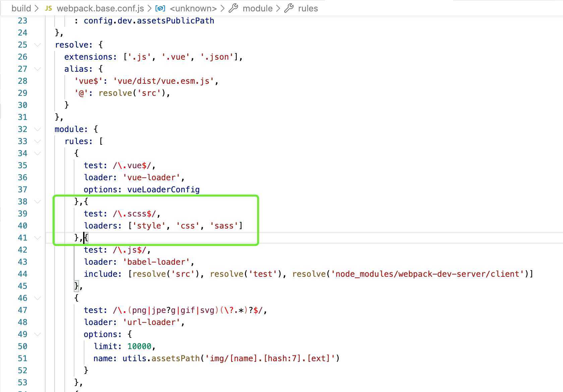Screen dimensions: 563x392
Task: Click the /\.scss$/ regex on line 39
Action: pyautogui.click(x=134, y=214)
